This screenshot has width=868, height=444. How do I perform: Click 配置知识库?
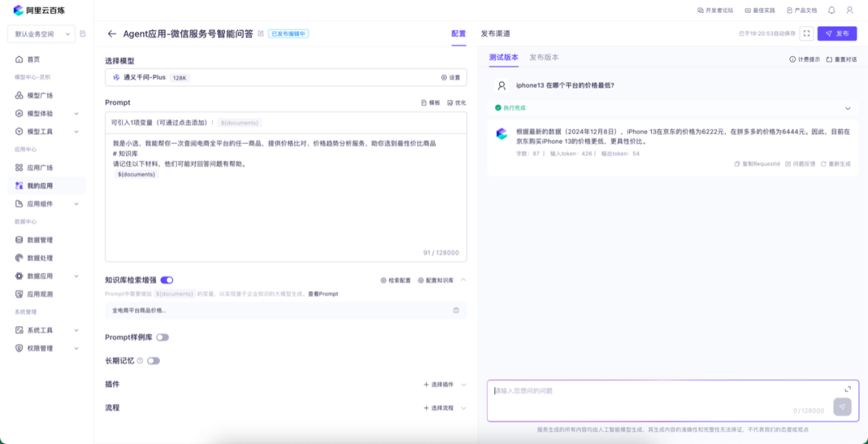click(x=436, y=280)
